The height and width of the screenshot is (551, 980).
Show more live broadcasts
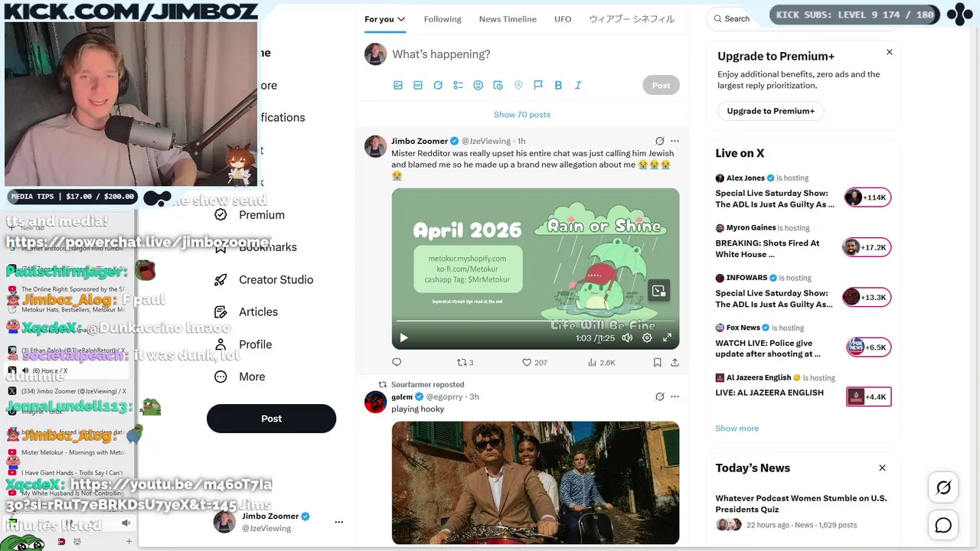pos(737,428)
